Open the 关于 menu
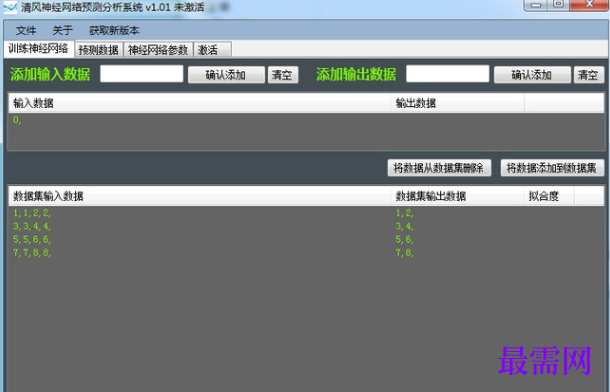Image resolution: width=610 pixels, height=392 pixels. (x=63, y=30)
